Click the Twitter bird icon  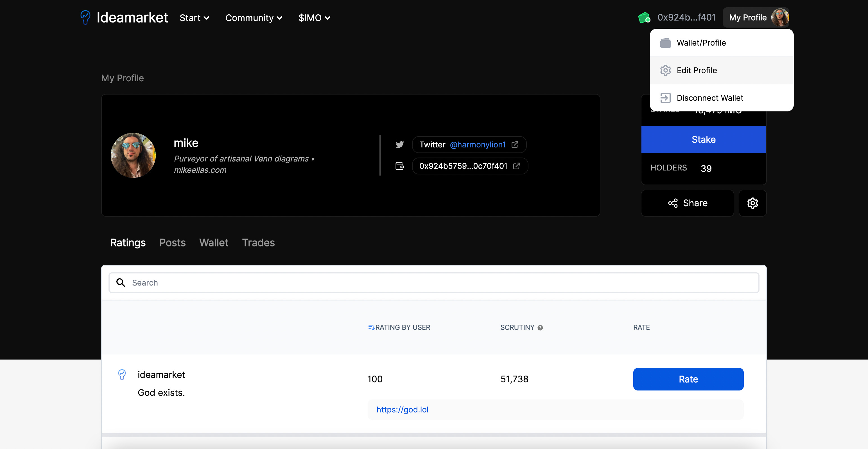coord(400,145)
